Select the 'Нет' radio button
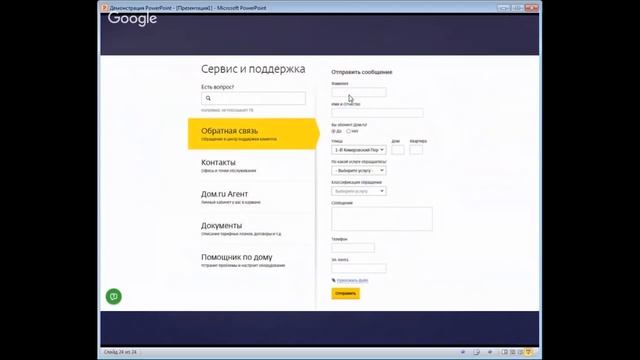 pos(348,131)
